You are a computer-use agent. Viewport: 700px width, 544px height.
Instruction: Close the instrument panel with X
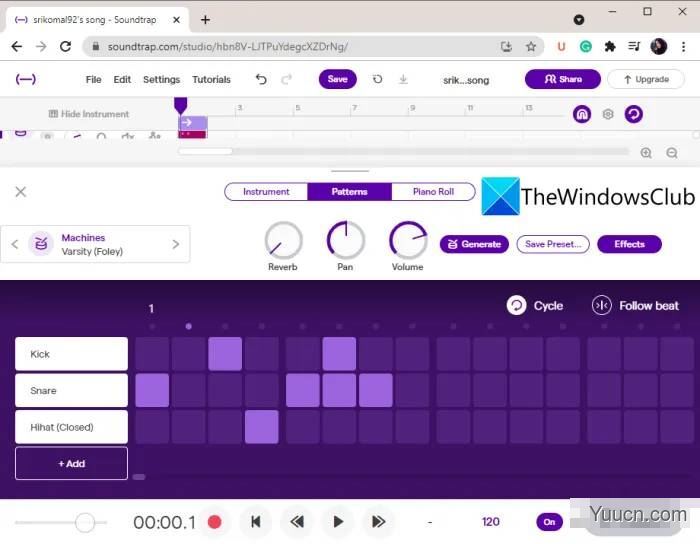pos(21,192)
